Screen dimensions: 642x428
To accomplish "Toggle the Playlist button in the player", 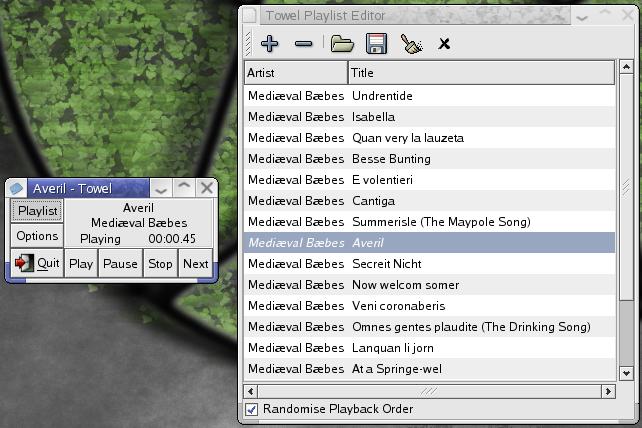I will point(37,211).
